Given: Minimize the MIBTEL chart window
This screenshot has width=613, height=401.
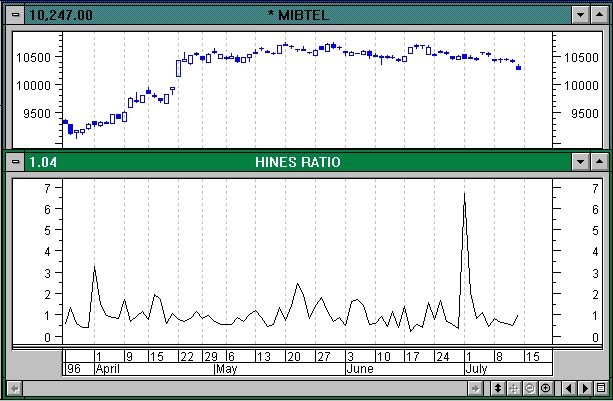Looking at the screenshot, I should point(581,15).
